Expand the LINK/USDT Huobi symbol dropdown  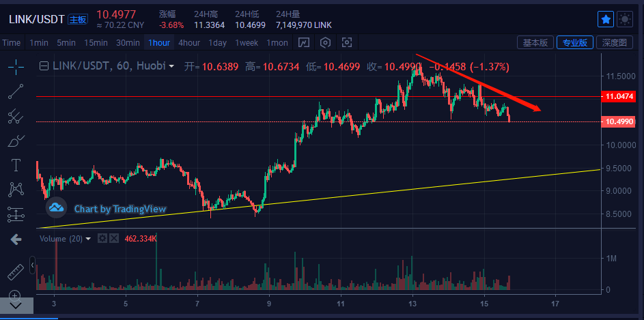(x=171, y=66)
